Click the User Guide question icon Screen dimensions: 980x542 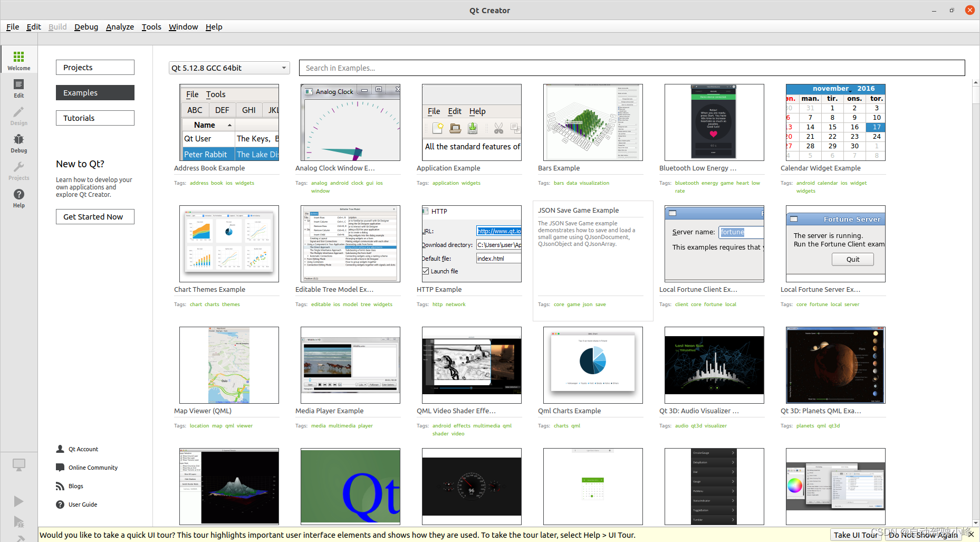click(x=60, y=505)
